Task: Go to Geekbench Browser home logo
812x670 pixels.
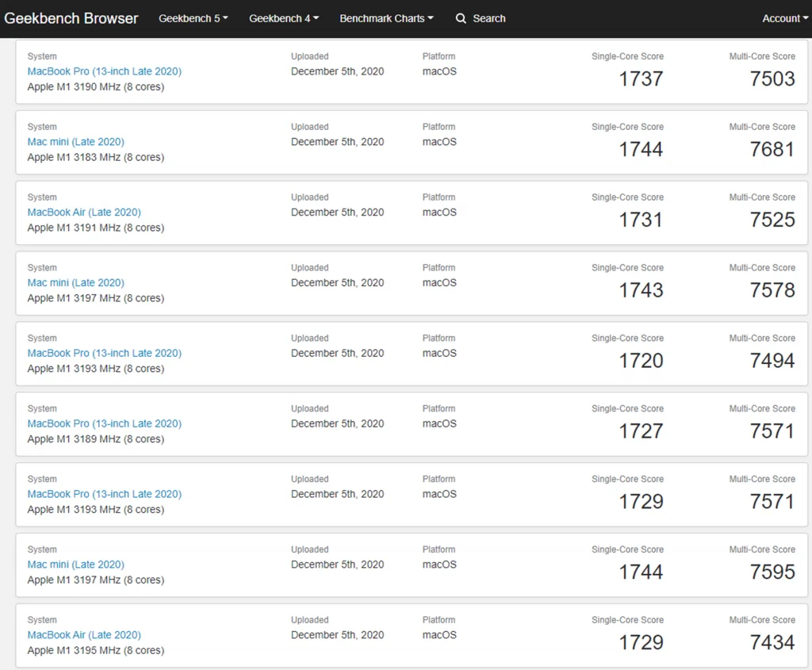Action: [x=71, y=19]
